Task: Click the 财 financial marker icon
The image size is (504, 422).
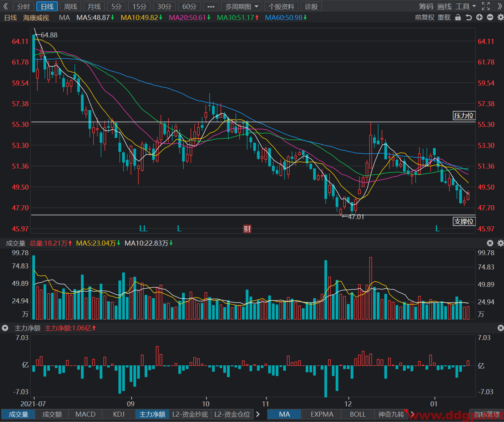Action: click(247, 228)
